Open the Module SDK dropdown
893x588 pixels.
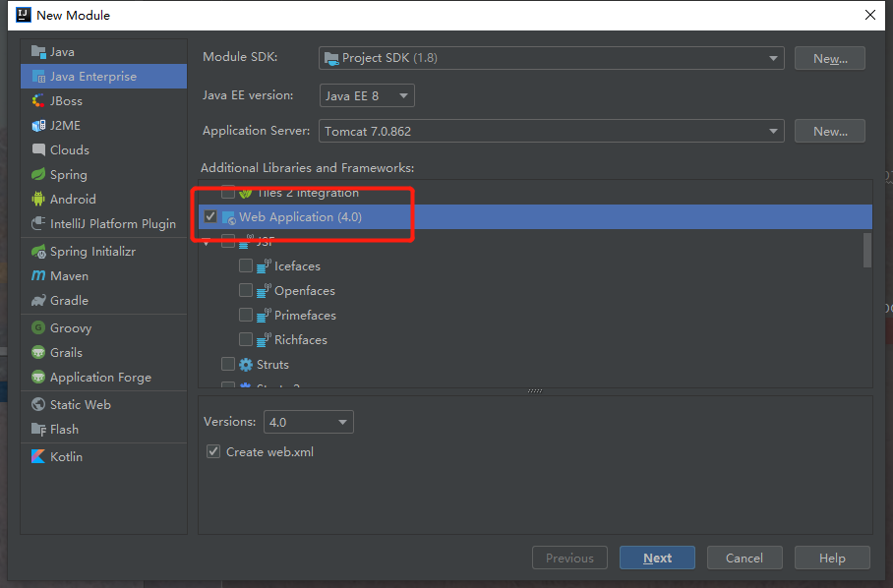(x=552, y=58)
